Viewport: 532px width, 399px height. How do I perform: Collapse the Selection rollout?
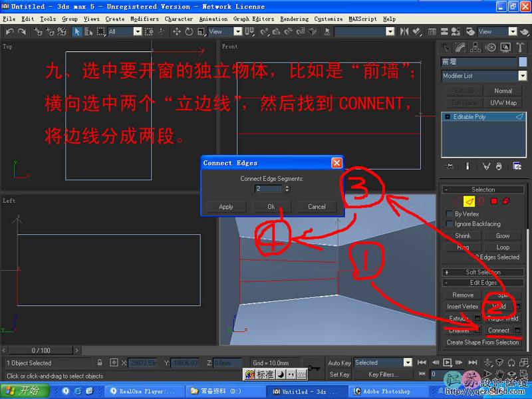(x=483, y=190)
